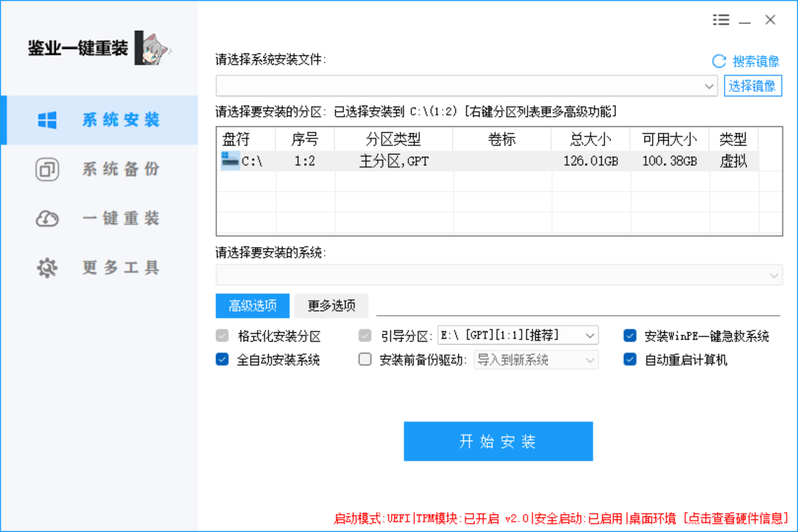The height and width of the screenshot is (532, 798).
Task: Click the 搜索镜像 refresh icon
Action: [x=719, y=61]
